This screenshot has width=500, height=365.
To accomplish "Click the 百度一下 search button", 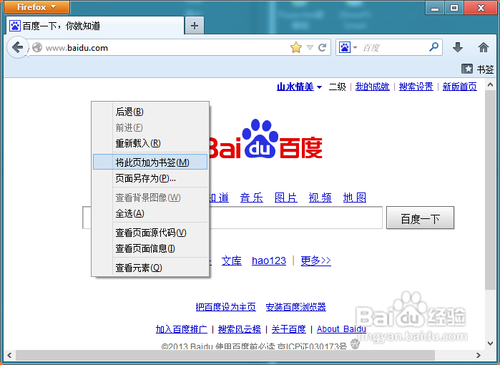I will 420,218.
